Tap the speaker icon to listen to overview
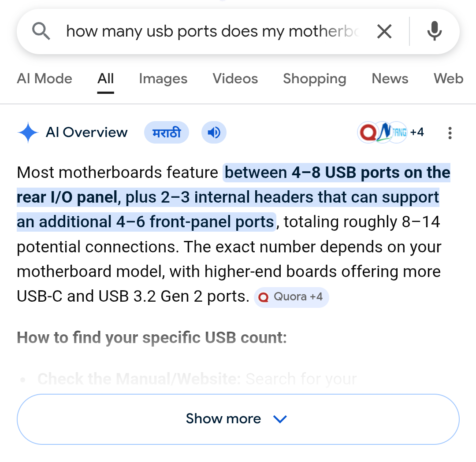This screenshot has width=476, height=462. click(214, 132)
